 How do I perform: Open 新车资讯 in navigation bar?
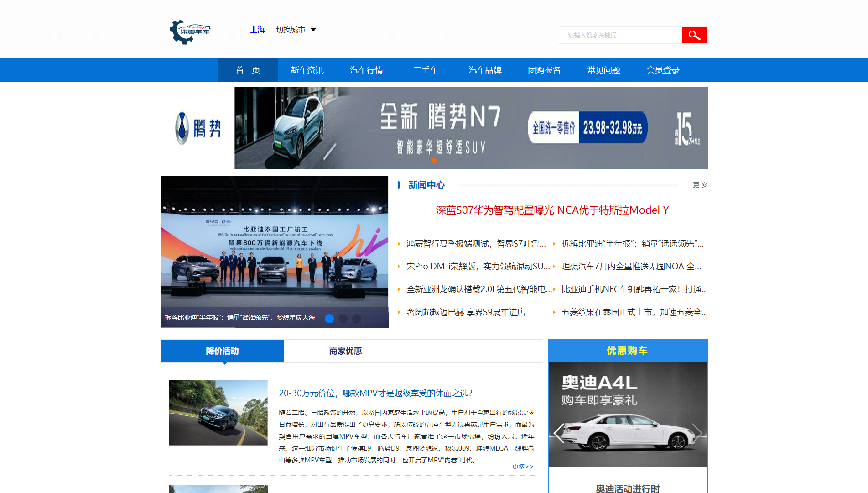tap(307, 70)
